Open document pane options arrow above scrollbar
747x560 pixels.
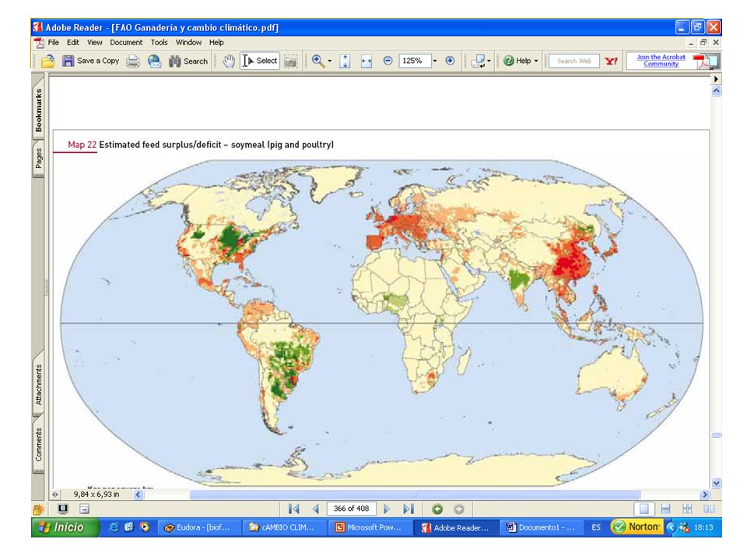pyautogui.click(x=716, y=79)
